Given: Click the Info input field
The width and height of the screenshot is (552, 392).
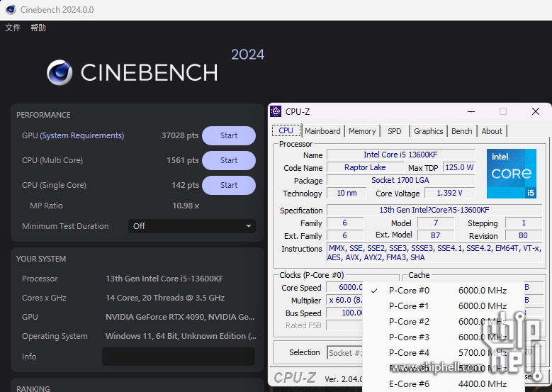Looking at the screenshot, I should click(x=179, y=357).
